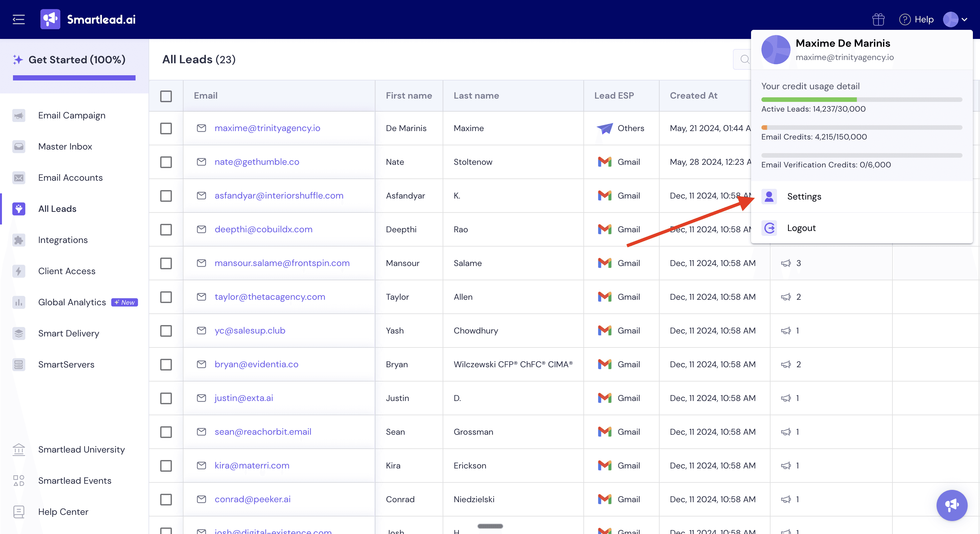Viewport: 980px width, 534px height.
Task: Click the Smart Delivery layers icon
Action: point(18,334)
